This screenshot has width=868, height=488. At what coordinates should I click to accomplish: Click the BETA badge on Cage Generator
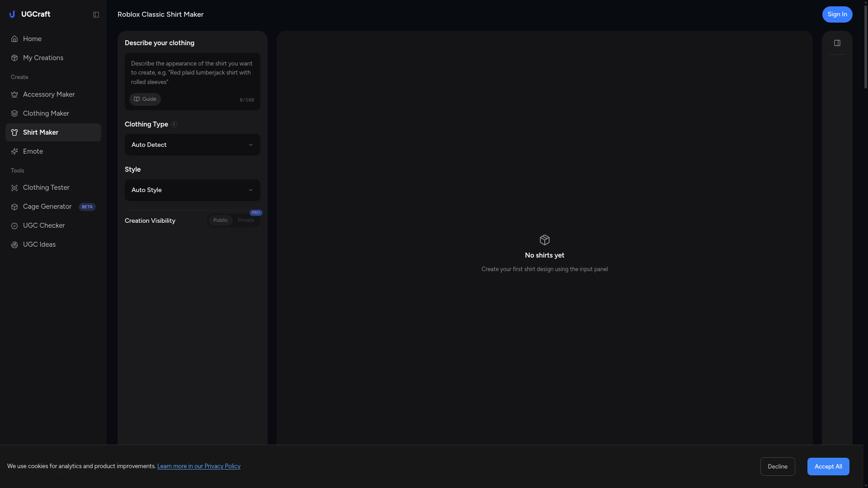click(x=87, y=207)
